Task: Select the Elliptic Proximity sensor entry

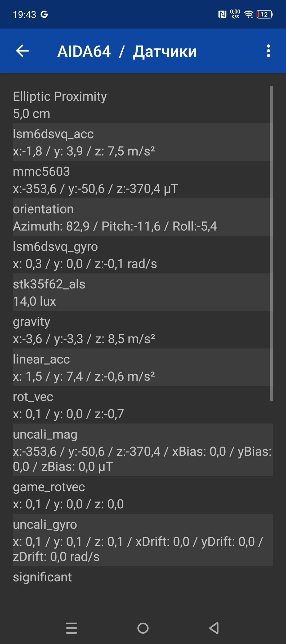Action: point(140,105)
